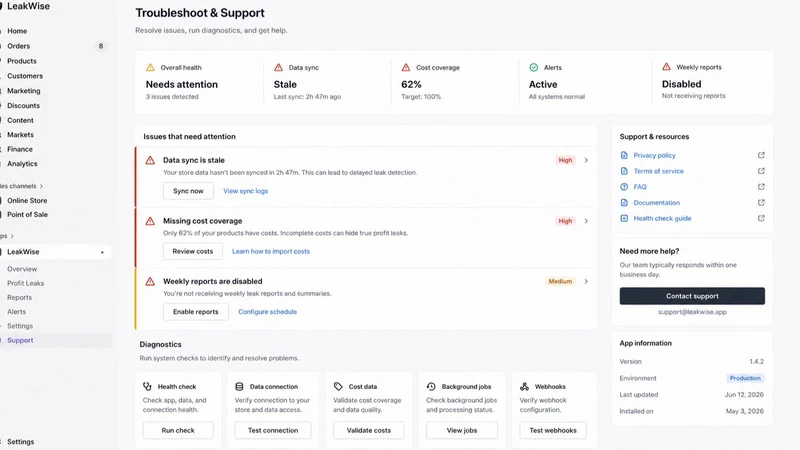Open external link icon for Health check guide

coord(761,218)
